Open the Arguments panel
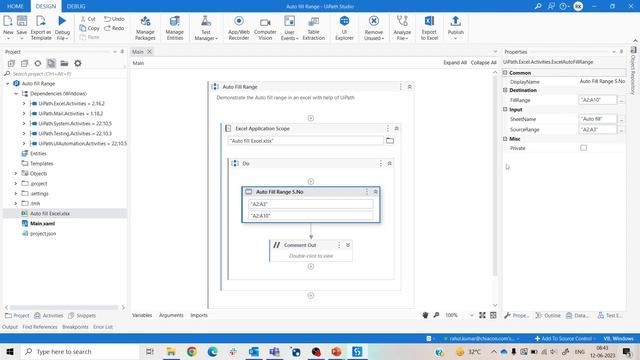 (171, 315)
